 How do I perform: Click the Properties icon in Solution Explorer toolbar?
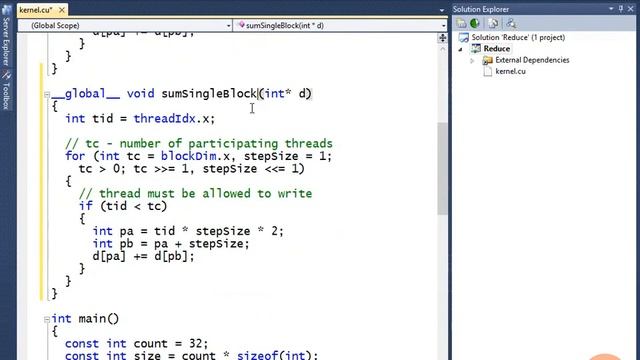461,24
